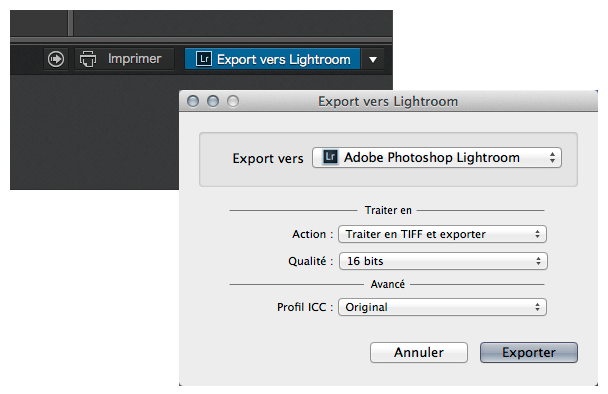Screen dimensions: 608x394
Task: Click the stepper arrows on Profil ICC field
Action: pyautogui.click(x=537, y=307)
